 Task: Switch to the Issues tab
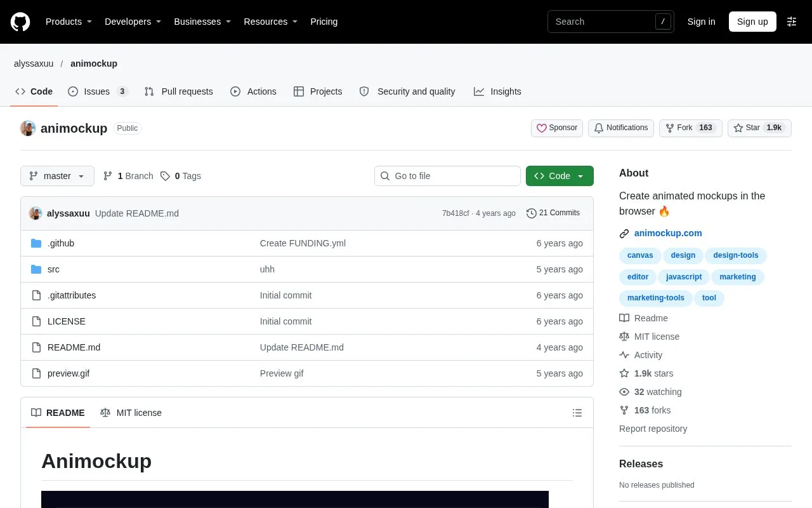click(98, 91)
